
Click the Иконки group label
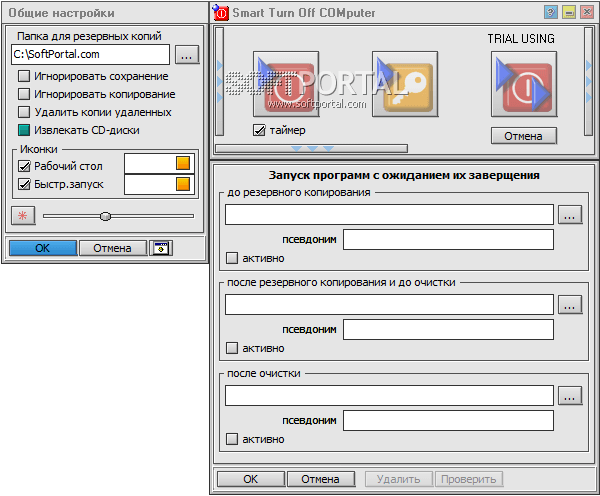39,149
